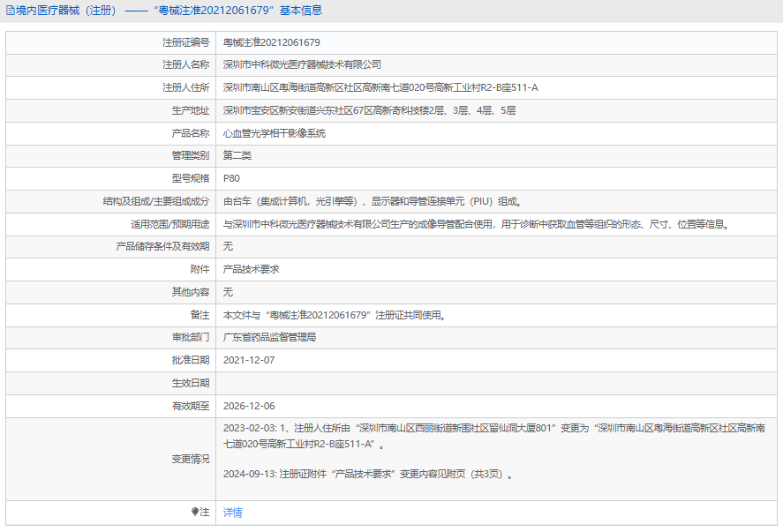Select production address 深圳市宝安区新安街道 value
783x532 pixels.
(x=369, y=111)
